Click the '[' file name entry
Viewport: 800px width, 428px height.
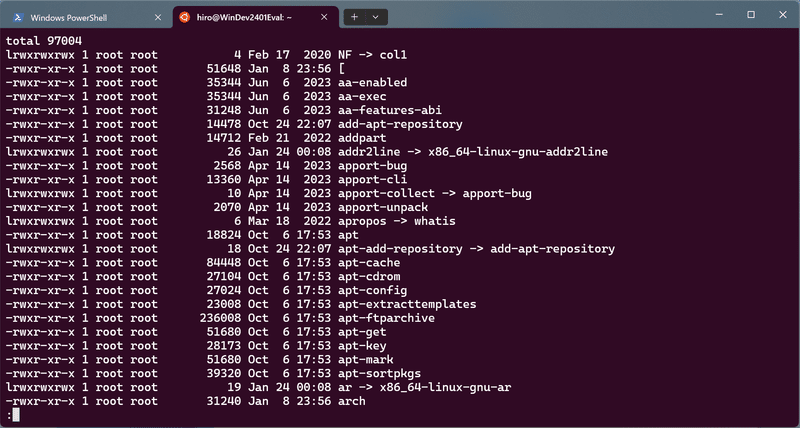[x=341, y=68]
